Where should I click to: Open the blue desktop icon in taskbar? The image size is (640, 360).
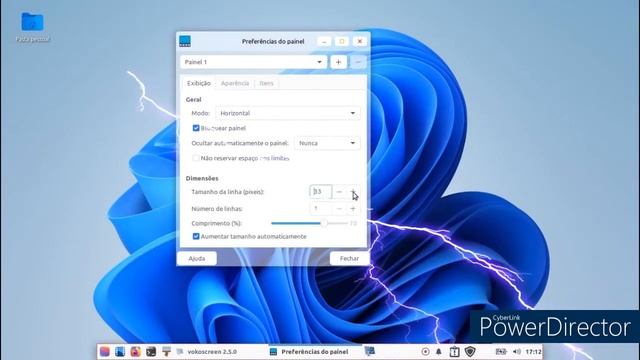coord(120,351)
